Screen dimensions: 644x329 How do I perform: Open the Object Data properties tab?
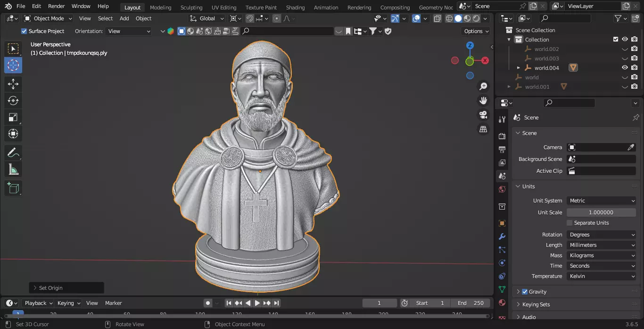point(502,289)
